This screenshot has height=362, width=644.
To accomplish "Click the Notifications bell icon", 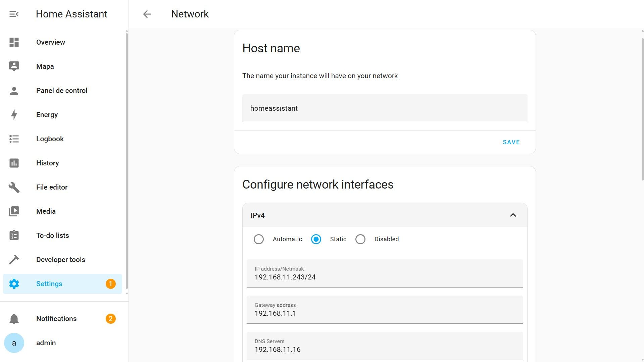I will [14, 319].
